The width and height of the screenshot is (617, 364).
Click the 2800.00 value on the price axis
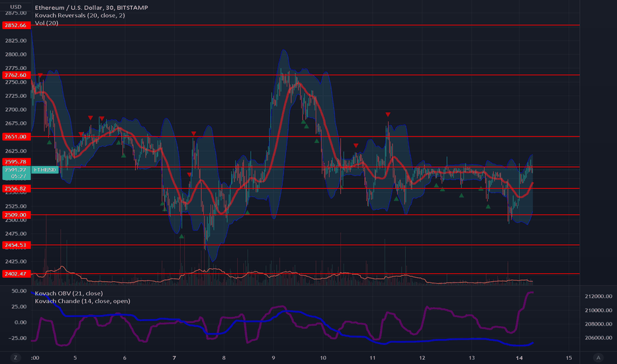coord(16,54)
